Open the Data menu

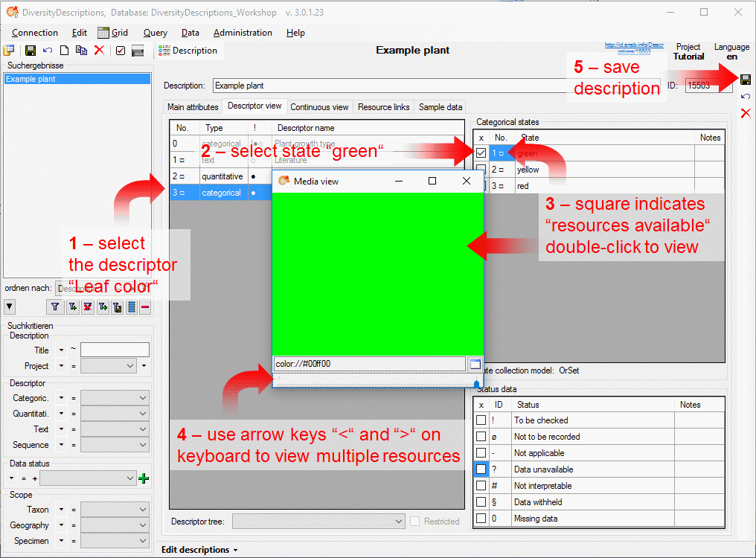click(190, 32)
